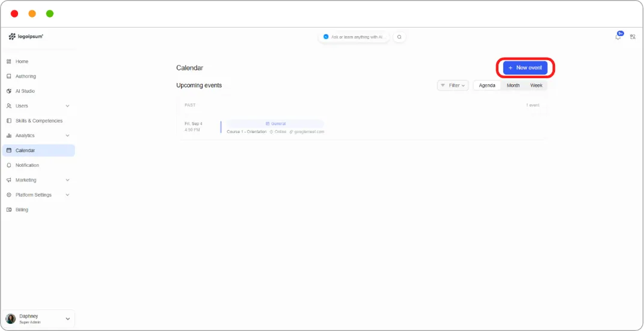This screenshot has width=644, height=331.
Task: Click the blue AI assistant icon
Action: coord(326,37)
